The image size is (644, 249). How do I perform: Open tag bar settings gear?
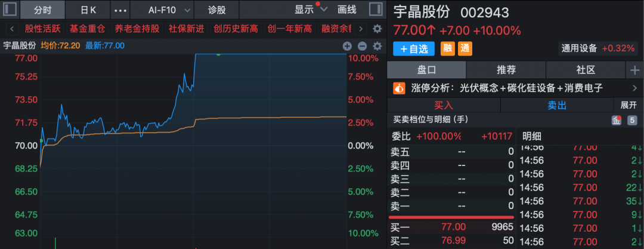pyautogui.click(x=377, y=29)
